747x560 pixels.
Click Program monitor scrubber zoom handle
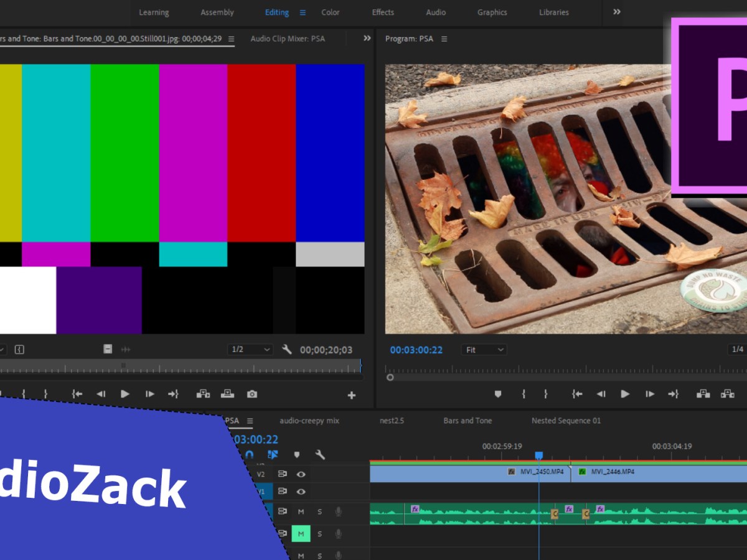pyautogui.click(x=390, y=377)
